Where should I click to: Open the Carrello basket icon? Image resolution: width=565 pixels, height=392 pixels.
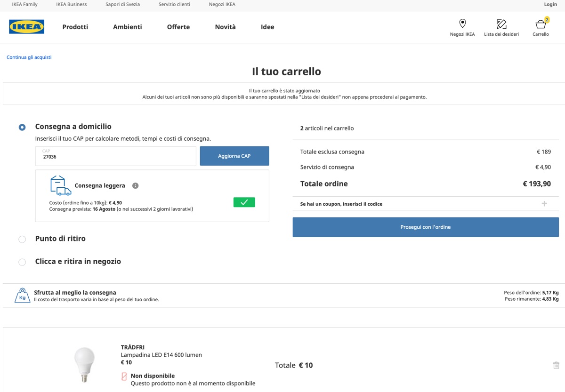point(541,24)
